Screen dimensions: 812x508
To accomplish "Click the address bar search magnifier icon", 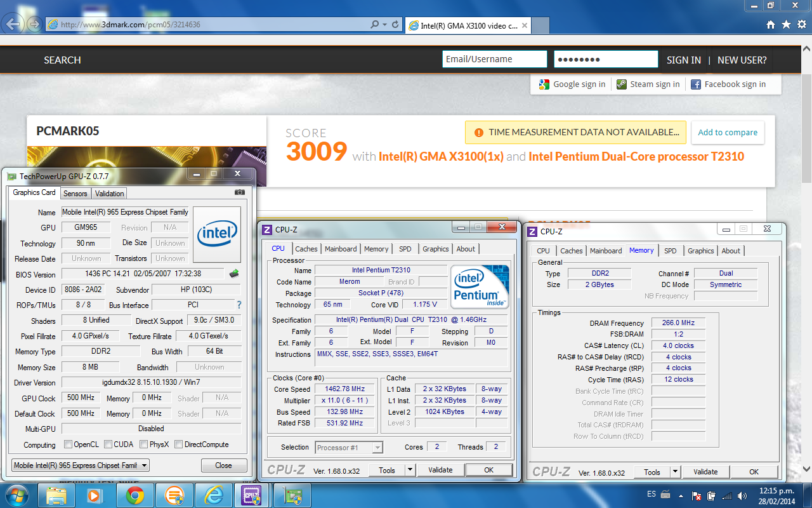I will pos(376,25).
